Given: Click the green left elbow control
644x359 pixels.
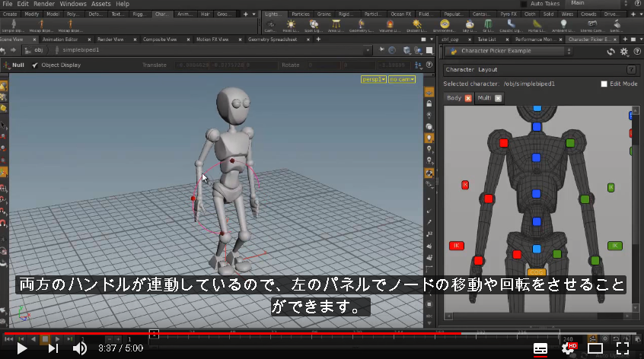Looking at the screenshot, I should click(585, 199).
